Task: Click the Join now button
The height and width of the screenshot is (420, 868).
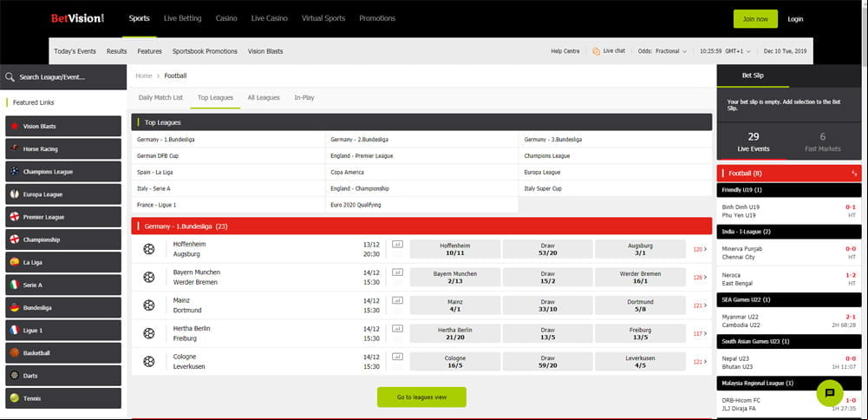Action: coord(755,19)
